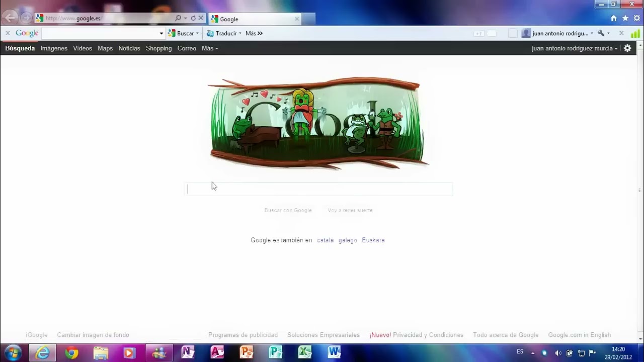Open the Home page icon
Screen dimensions: 644x362
click(614, 18)
